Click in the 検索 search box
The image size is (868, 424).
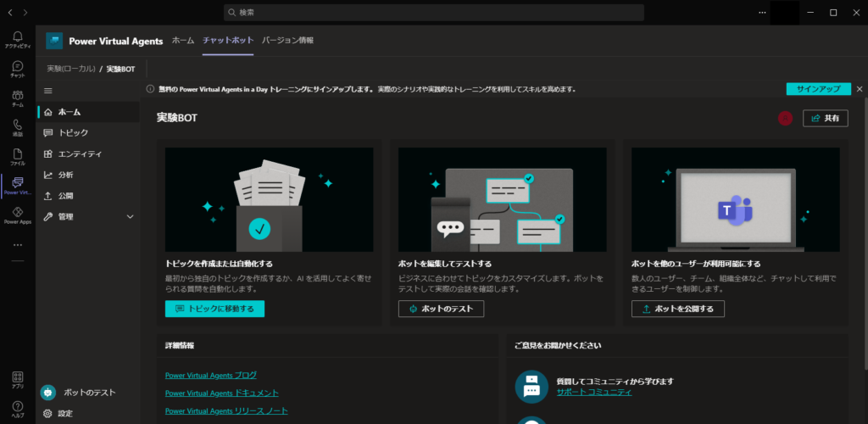coord(433,12)
